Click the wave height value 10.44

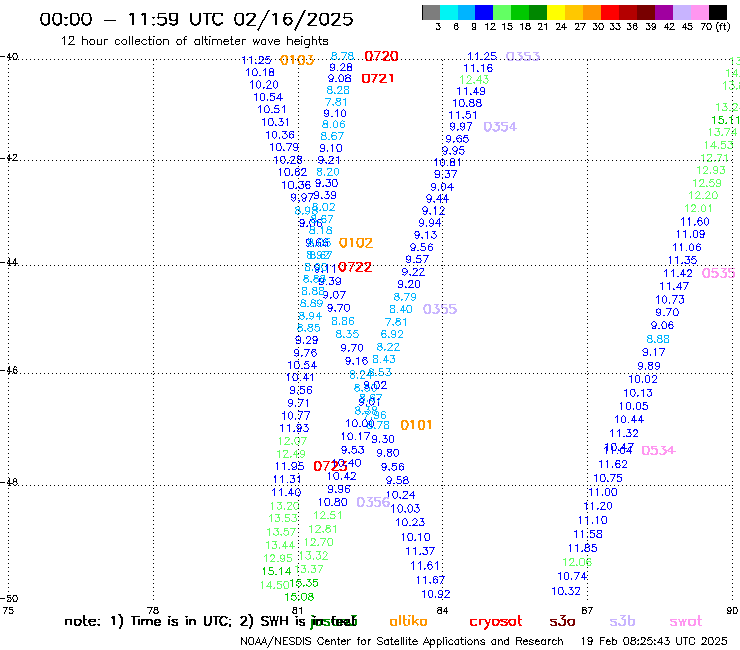pyautogui.click(x=629, y=419)
